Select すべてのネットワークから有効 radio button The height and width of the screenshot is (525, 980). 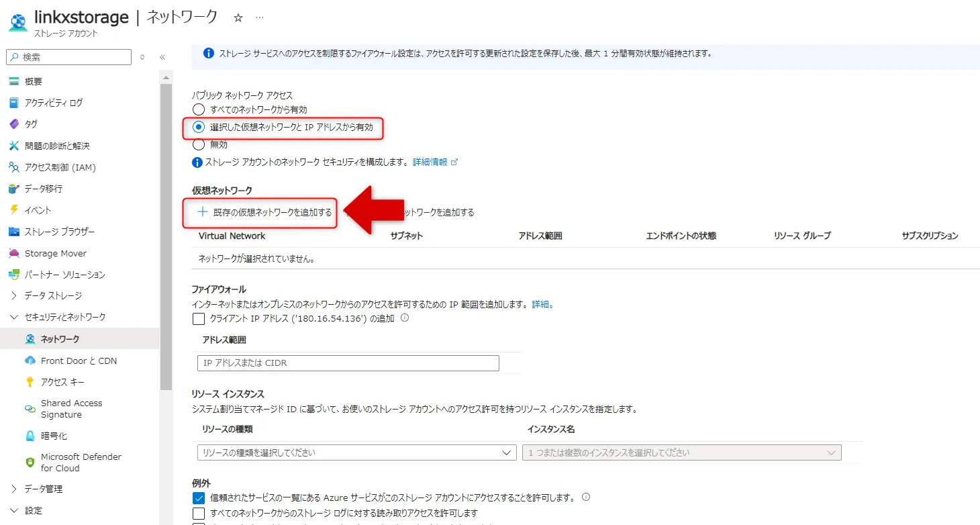click(198, 109)
